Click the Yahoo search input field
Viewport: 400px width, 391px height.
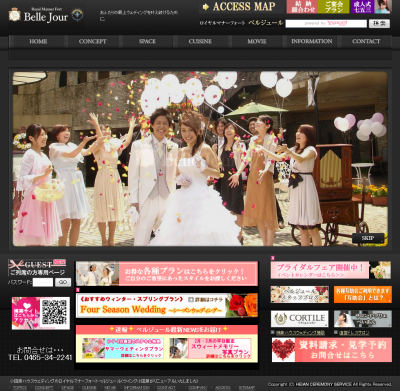point(326,24)
